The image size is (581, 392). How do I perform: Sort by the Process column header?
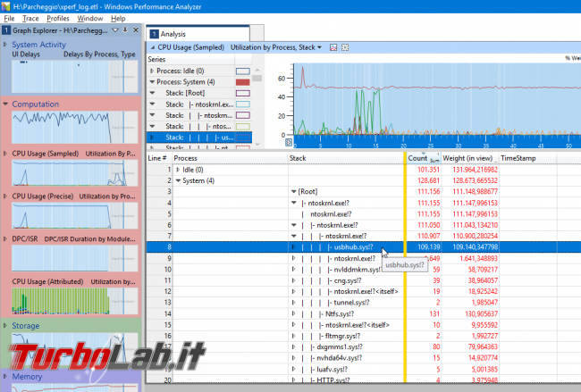(x=230, y=158)
